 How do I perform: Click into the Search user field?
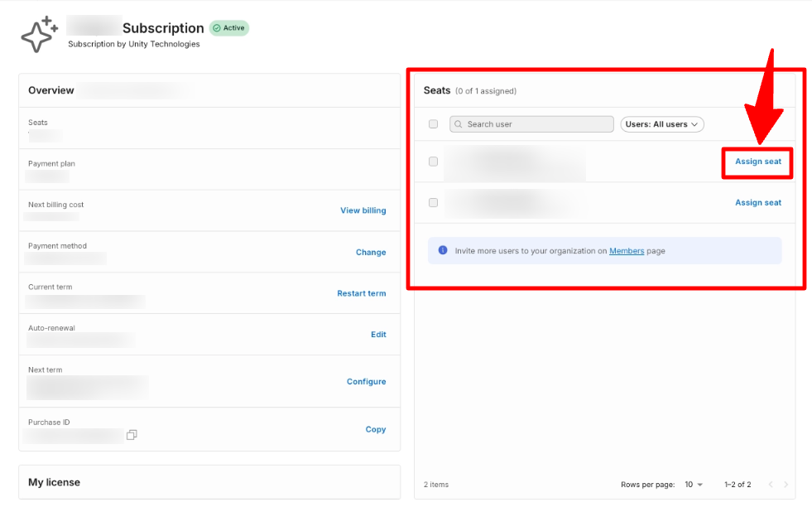[x=531, y=124]
